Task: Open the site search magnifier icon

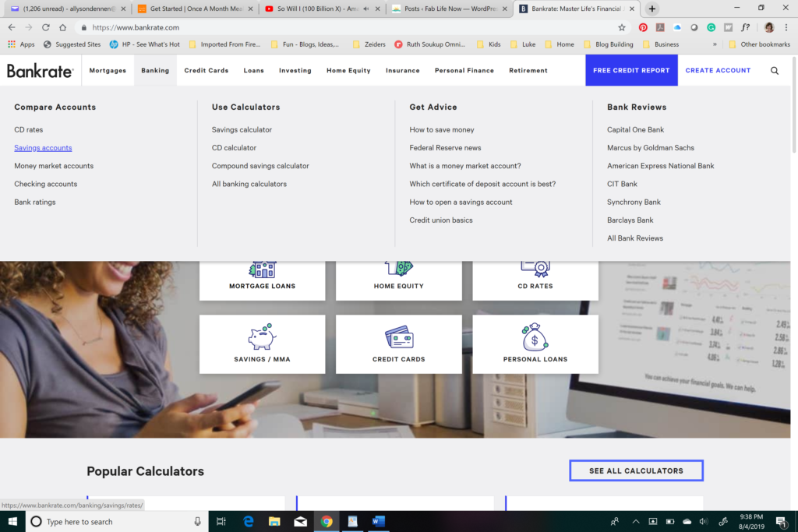Action: [x=774, y=71]
